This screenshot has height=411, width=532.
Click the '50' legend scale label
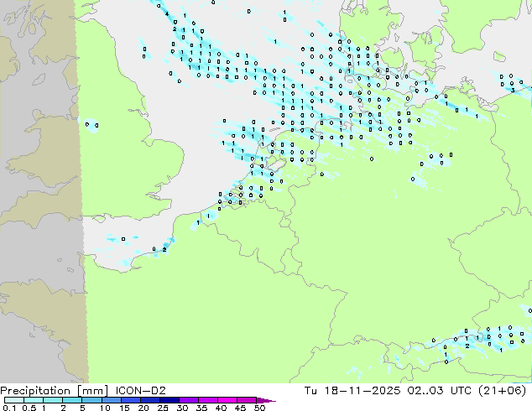(x=260, y=408)
